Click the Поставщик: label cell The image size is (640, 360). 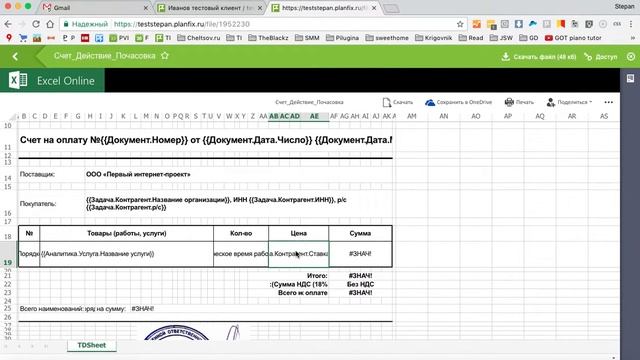point(51,174)
